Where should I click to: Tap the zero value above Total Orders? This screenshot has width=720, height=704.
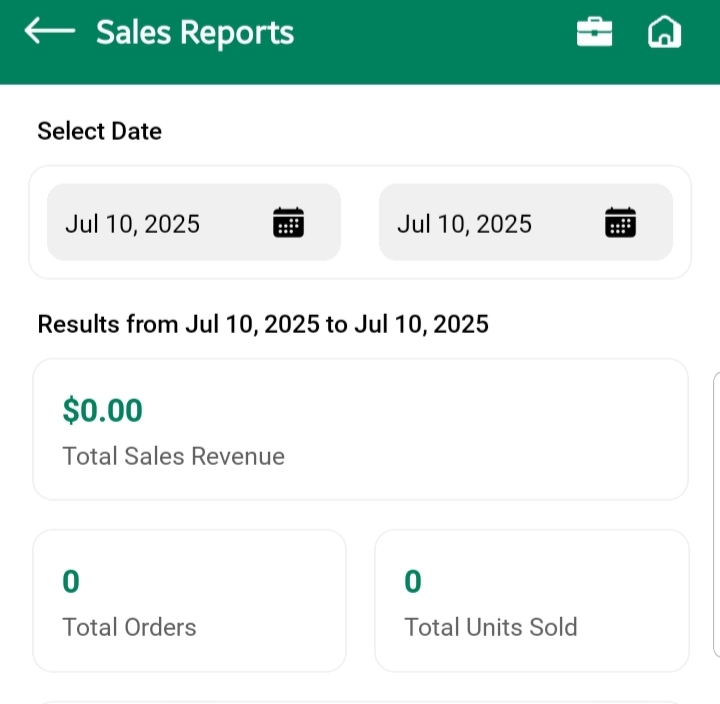[x=71, y=581]
